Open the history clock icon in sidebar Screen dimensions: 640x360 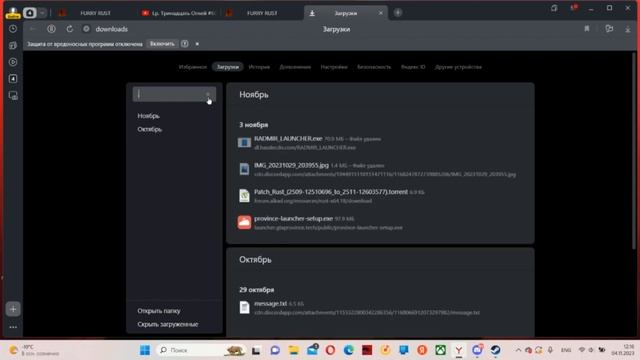point(13,29)
